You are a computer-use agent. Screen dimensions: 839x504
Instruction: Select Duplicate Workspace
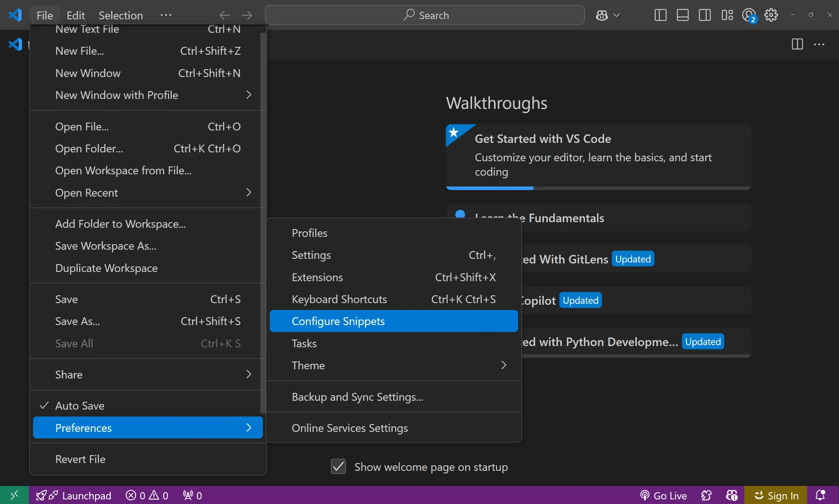(x=146, y=268)
